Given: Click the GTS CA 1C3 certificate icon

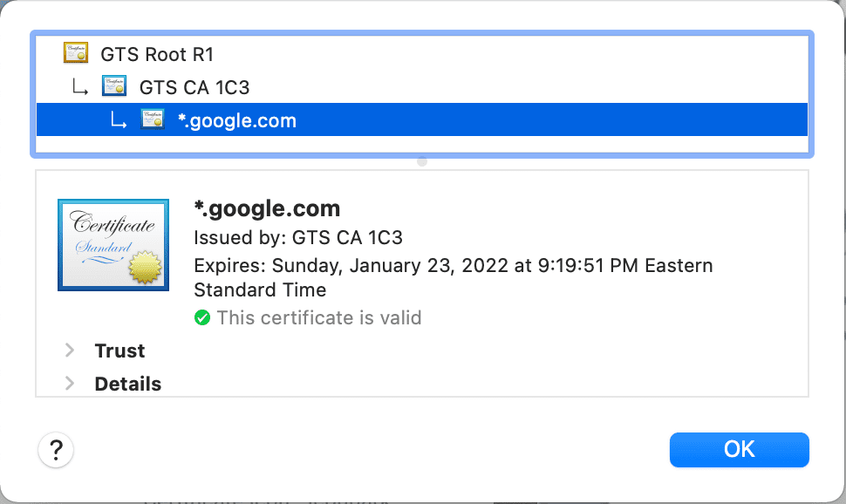Looking at the screenshot, I should 114,85.
